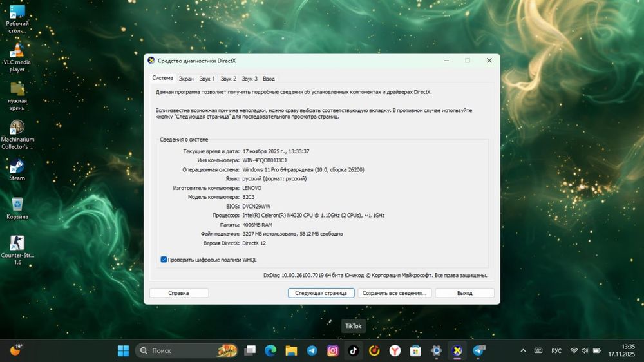Open the Wi-Fi network tray icon
This screenshot has width=644, height=362.
574,350
